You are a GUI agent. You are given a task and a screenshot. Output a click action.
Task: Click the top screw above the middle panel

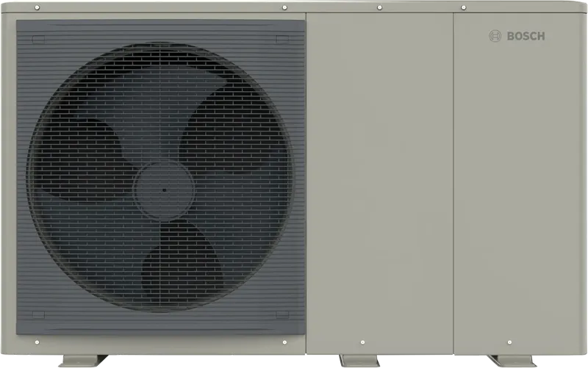(379, 10)
